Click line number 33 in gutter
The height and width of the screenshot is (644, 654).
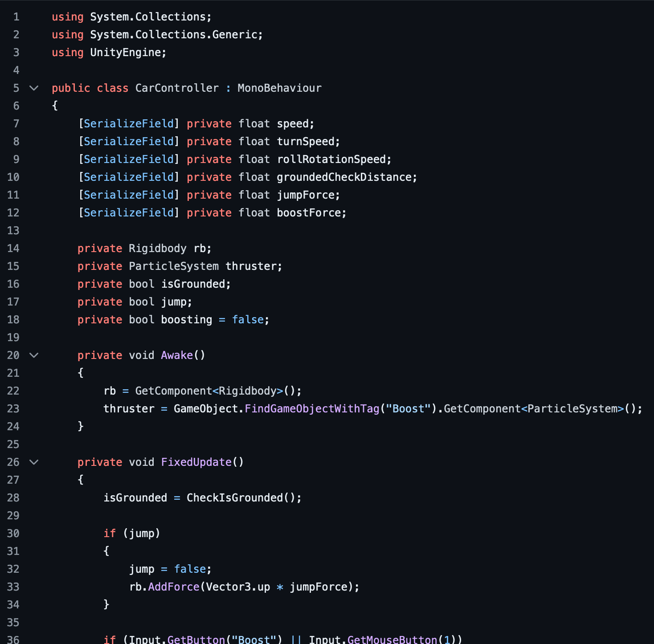(x=13, y=587)
